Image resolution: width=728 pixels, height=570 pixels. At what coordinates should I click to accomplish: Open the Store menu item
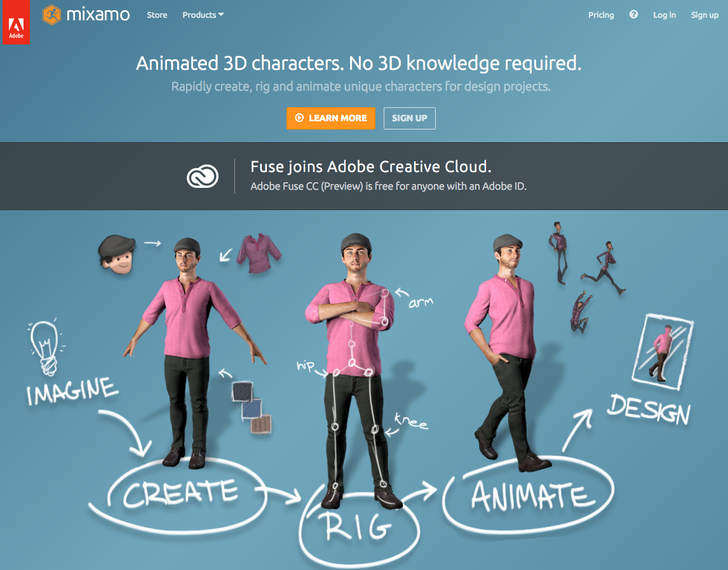(x=157, y=15)
